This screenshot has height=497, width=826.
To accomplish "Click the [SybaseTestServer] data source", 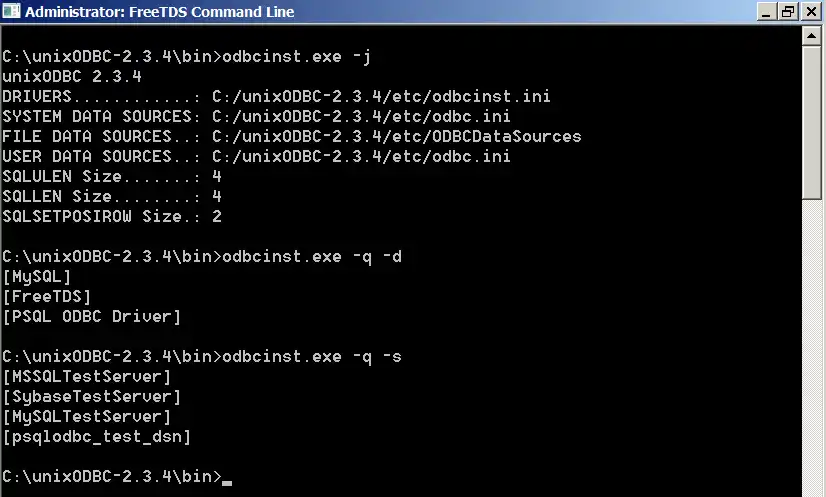I will tap(91, 396).
